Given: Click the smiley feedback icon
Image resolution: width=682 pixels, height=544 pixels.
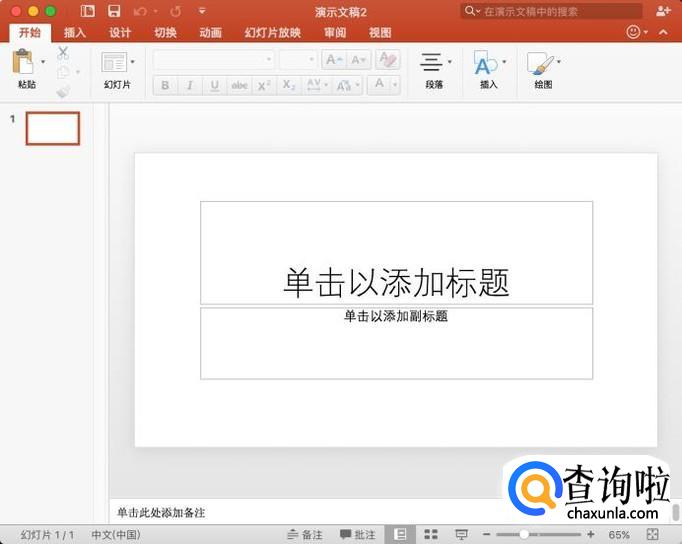Looking at the screenshot, I should [633, 32].
